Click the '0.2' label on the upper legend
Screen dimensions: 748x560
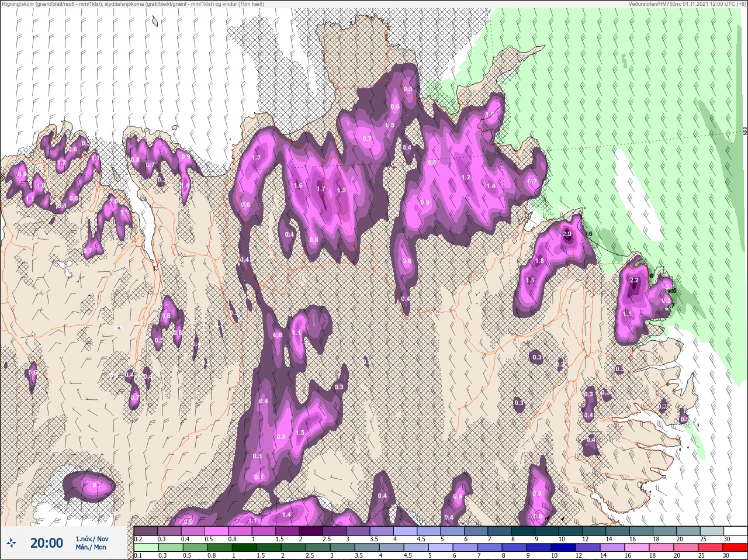(x=138, y=539)
